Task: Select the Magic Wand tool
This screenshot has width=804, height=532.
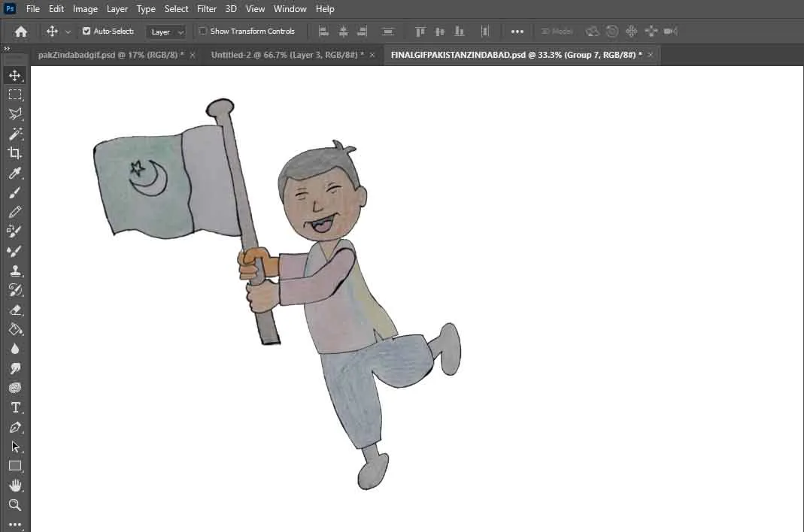Action: coord(14,134)
